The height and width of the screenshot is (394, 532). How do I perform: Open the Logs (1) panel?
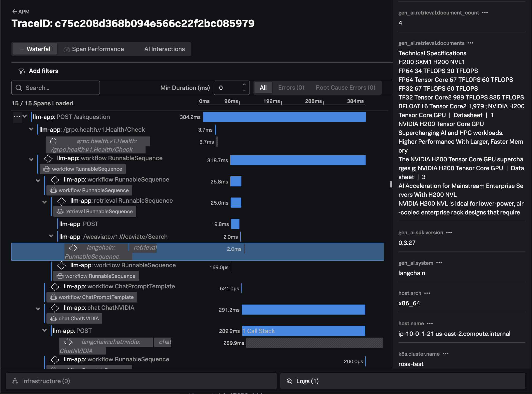[x=307, y=381]
